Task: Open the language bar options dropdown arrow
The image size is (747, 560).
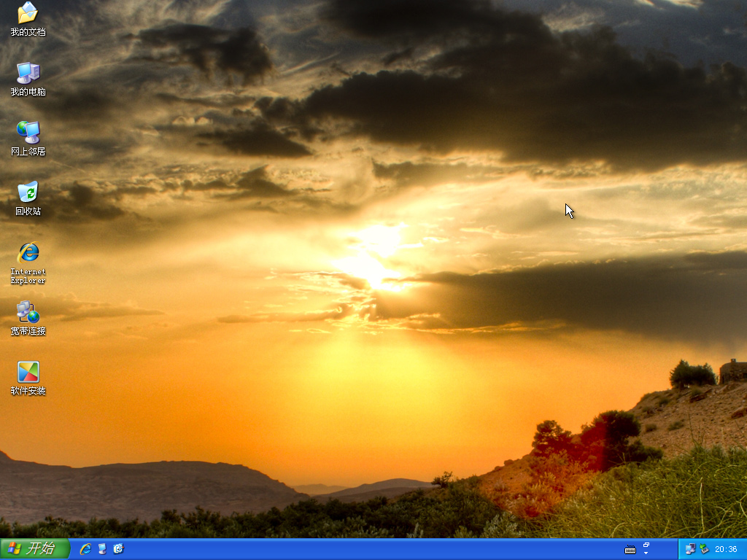Action: pos(646,553)
